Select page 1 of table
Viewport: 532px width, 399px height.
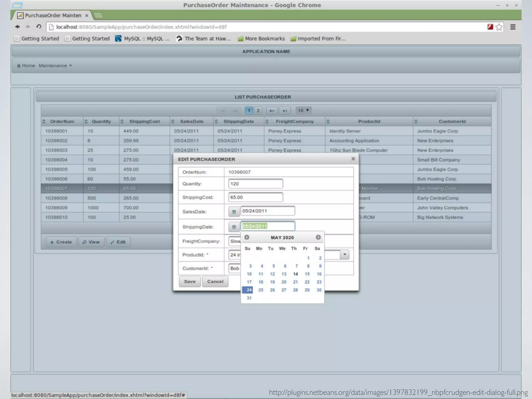(x=249, y=111)
